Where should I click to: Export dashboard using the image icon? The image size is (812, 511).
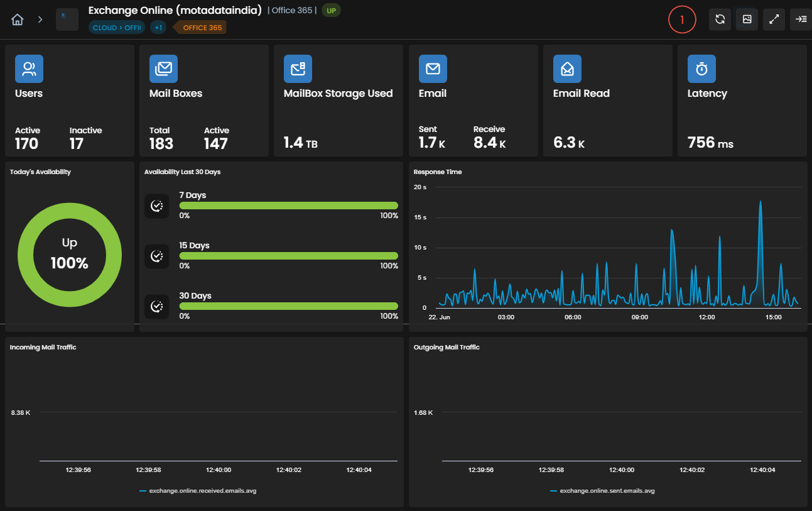pos(747,19)
